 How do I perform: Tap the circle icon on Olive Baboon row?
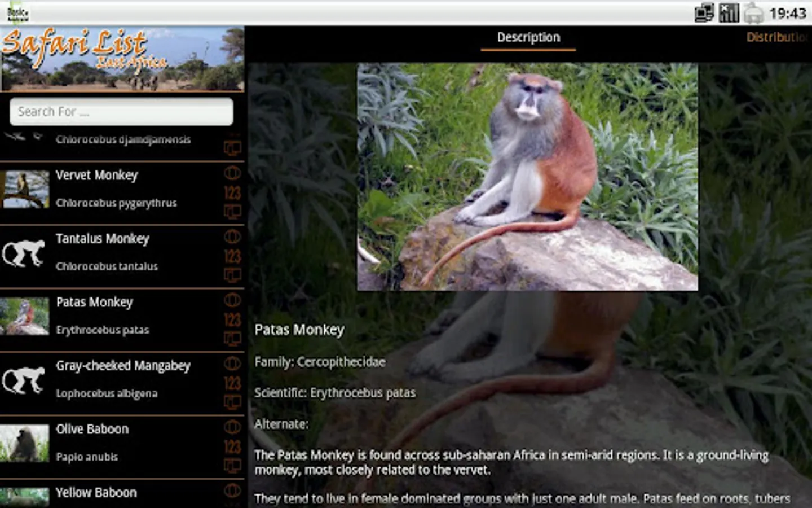[232, 427]
